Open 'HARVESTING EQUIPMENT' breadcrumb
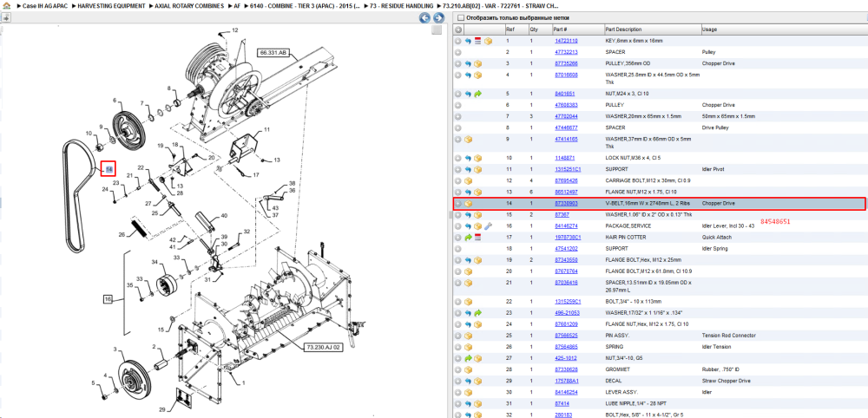868x418 pixels. tap(112, 5)
